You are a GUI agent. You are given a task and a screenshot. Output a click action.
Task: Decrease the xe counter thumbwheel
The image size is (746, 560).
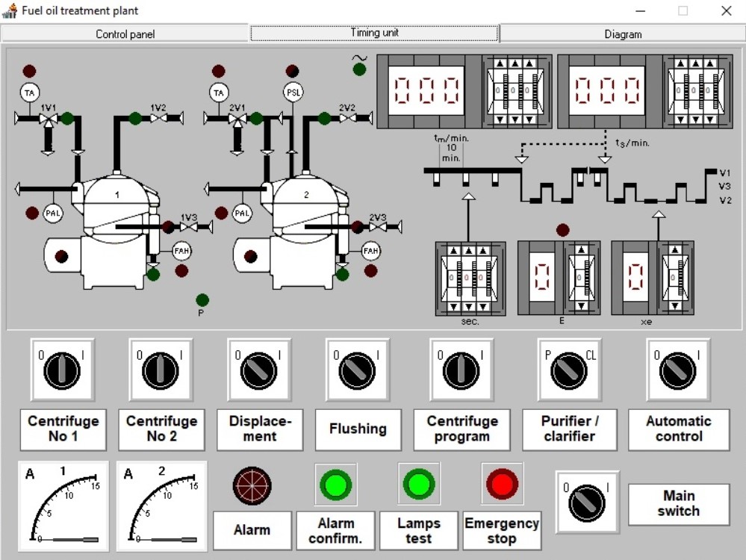click(x=674, y=306)
